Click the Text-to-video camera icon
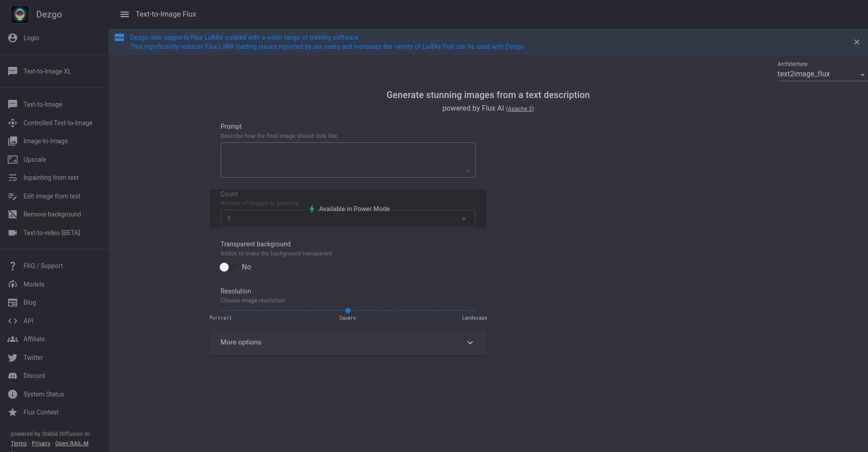Screen dimensions: 868x452 click(12, 233)
